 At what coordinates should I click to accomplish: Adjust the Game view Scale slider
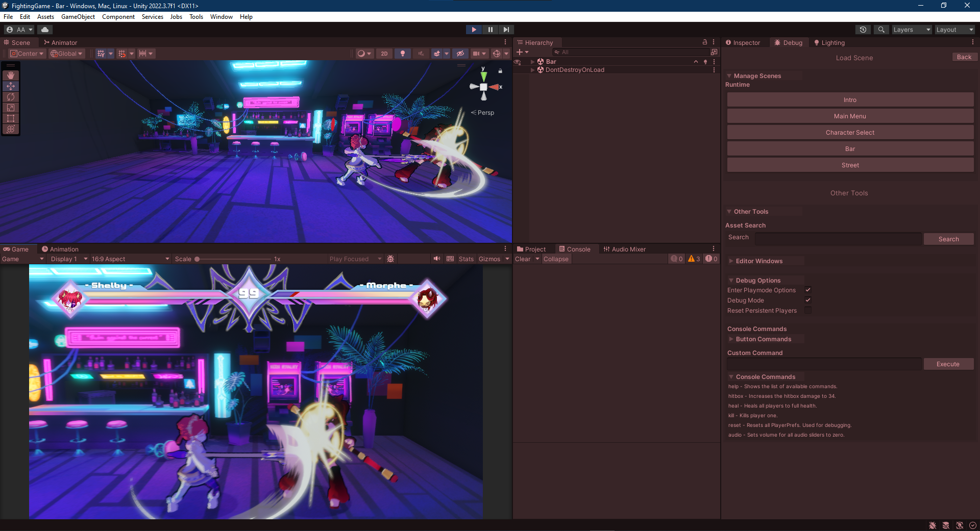(233, 259)
